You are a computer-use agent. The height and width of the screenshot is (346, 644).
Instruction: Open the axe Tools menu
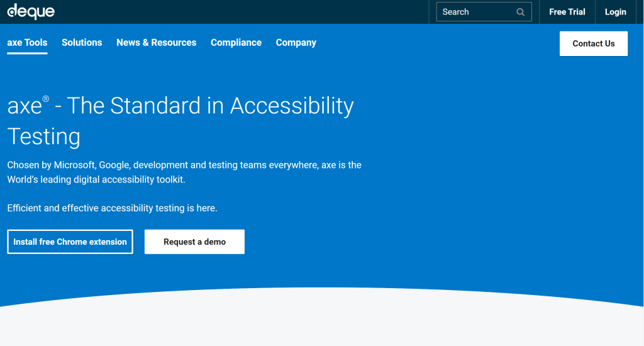[x=27, y=43]
